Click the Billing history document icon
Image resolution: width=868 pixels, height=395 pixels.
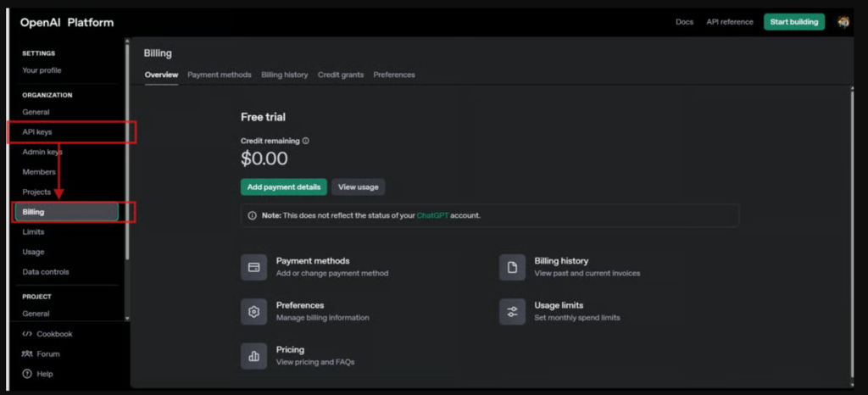point(512,268)
